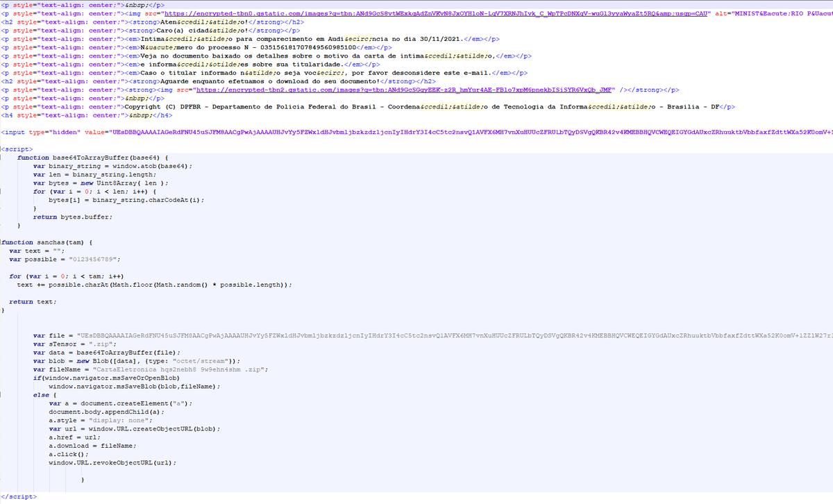This screenshot has width=833, height=504.
Task: Click the 'a.download = fileName;' line
Action: click(x=92, y=446)
